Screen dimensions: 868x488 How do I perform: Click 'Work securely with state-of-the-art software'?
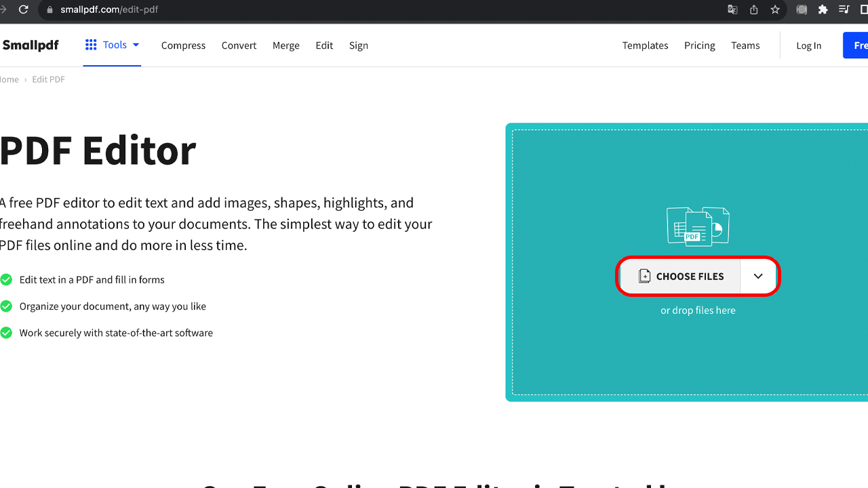pyautogui.click(x=116, y=333)
